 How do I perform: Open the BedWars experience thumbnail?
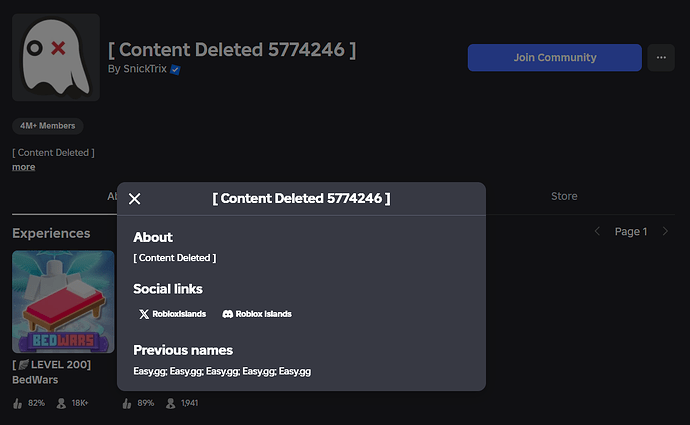pos(63,302)
